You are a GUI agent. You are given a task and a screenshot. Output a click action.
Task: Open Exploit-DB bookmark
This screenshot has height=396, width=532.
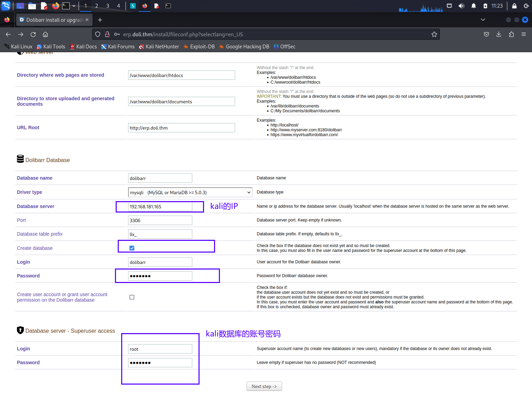pyautogui.click(x=199, y=47)
